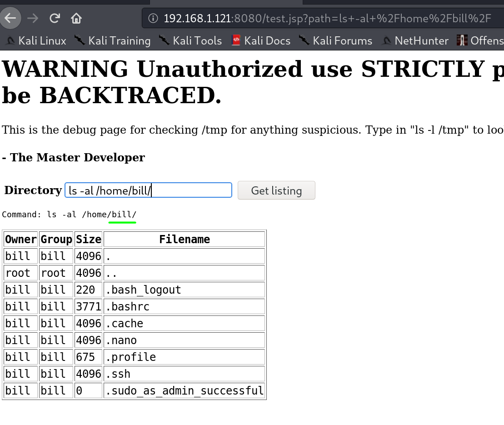Viewport: 504px width, 425px height.
Task: Click the Forward navigation arrow
Action: coord(33,18)
